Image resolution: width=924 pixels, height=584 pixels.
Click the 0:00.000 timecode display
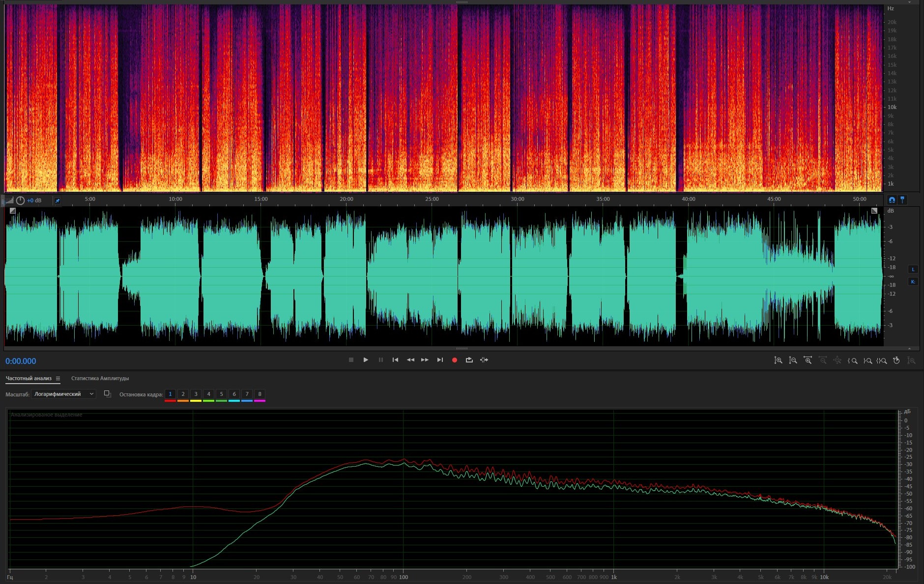[x=21, y=361]
